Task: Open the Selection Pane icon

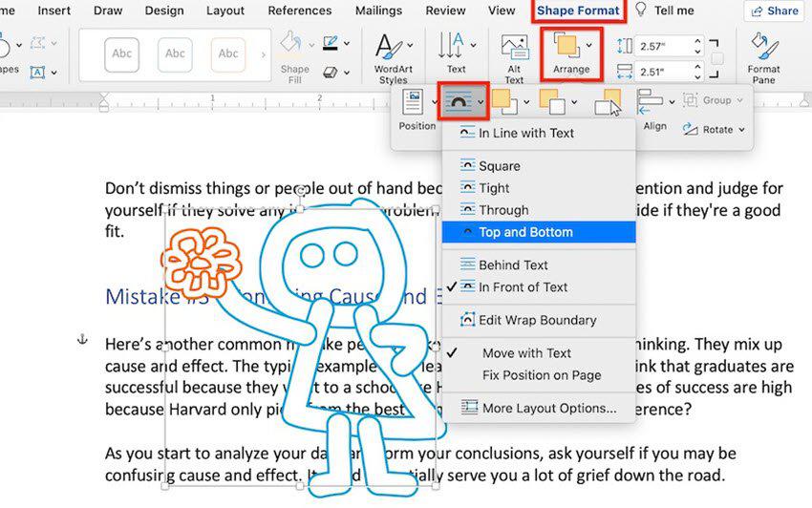Action: click(x=608, y=101)
